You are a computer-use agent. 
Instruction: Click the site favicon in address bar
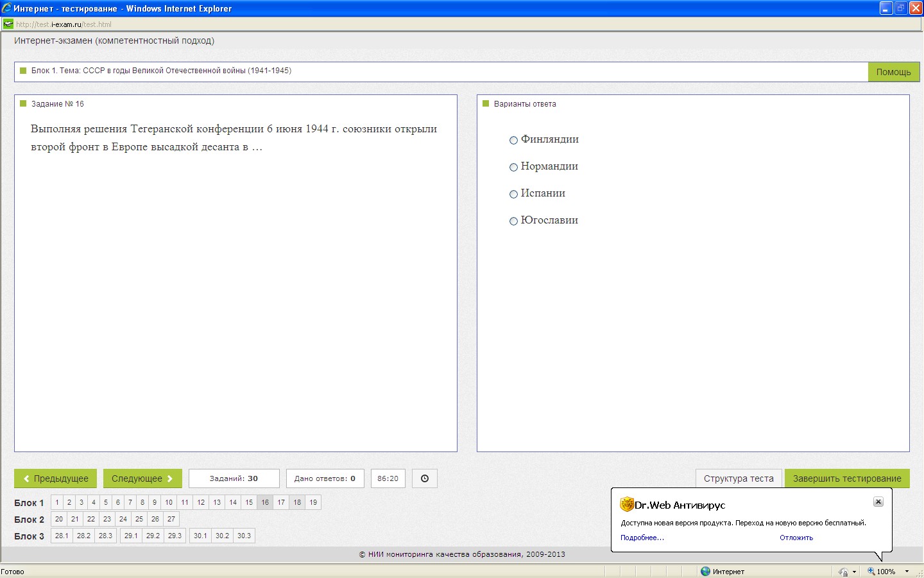click(x=8, y=24)
